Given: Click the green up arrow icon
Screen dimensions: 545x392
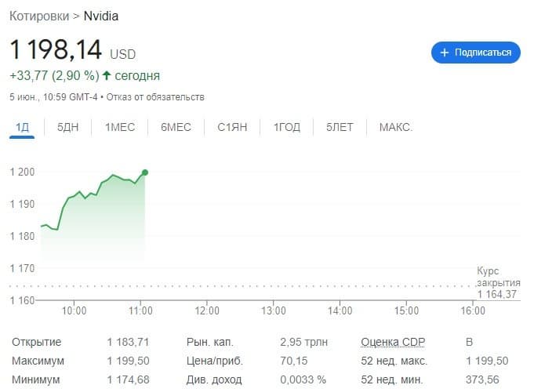Looking at the screenshot, I should click(107, 76).
